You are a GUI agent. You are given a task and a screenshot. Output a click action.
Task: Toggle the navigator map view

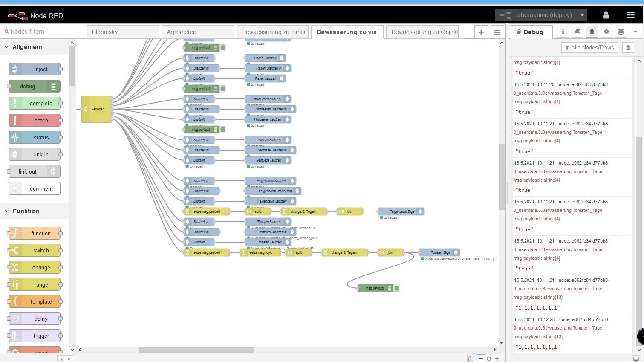coord(471,359)
